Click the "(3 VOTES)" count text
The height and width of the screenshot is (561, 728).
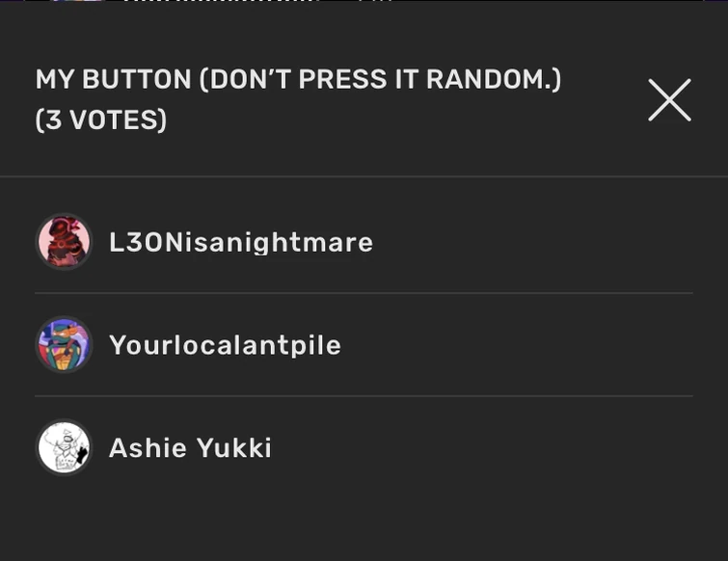pos(101,120)
